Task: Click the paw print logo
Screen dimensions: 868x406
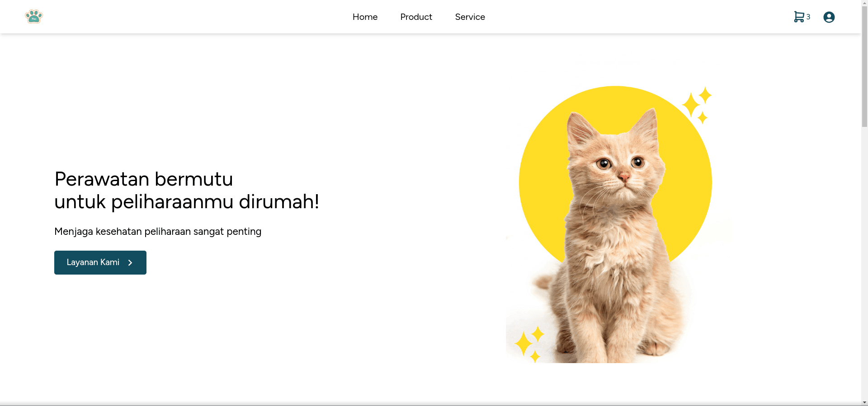Action: point(34,17)
